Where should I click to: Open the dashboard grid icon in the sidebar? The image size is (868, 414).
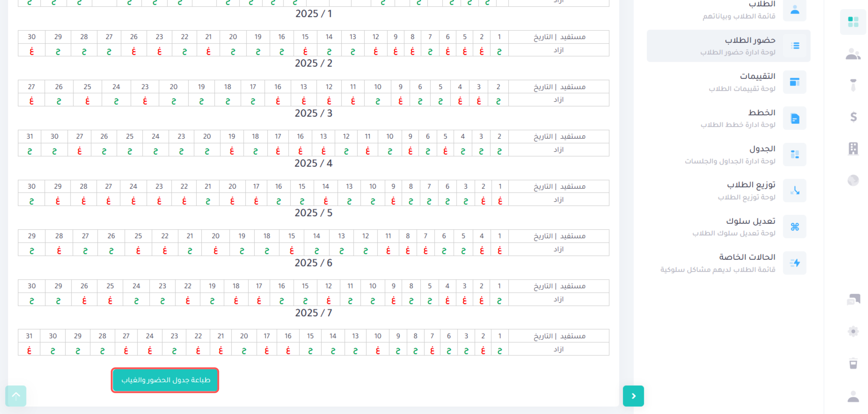(x=853, y=22)
